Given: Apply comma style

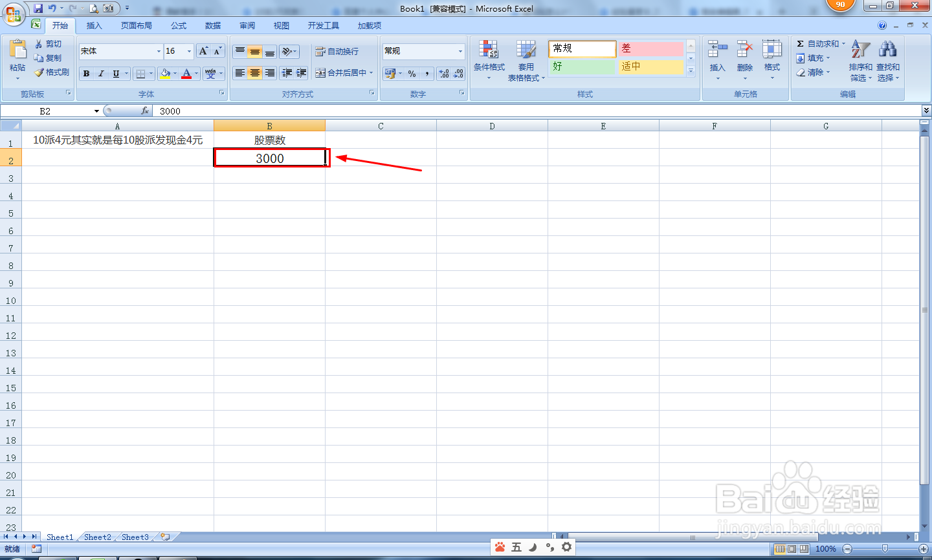Looking at the screenshot, I should (x=427, y=74).
